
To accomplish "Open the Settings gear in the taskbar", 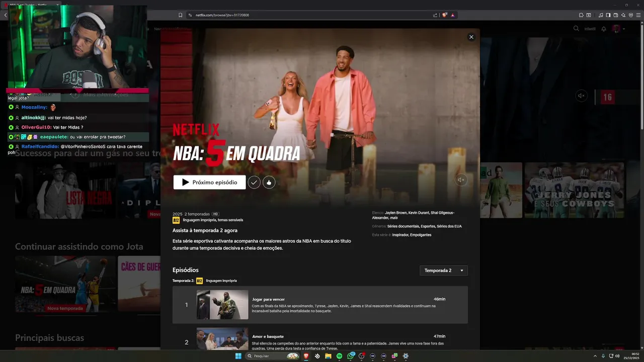I will pos(406,356).
